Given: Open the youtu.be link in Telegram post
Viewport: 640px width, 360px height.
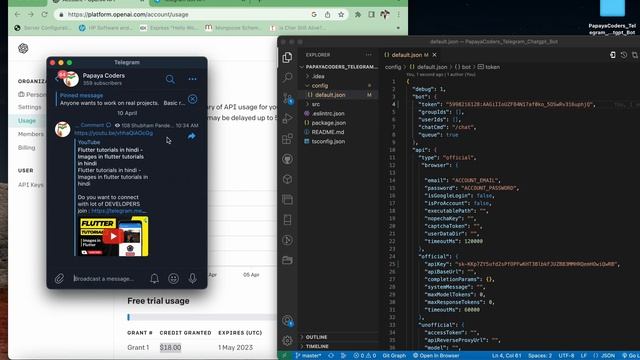Looking at the screenshot, I should point(113,133).
